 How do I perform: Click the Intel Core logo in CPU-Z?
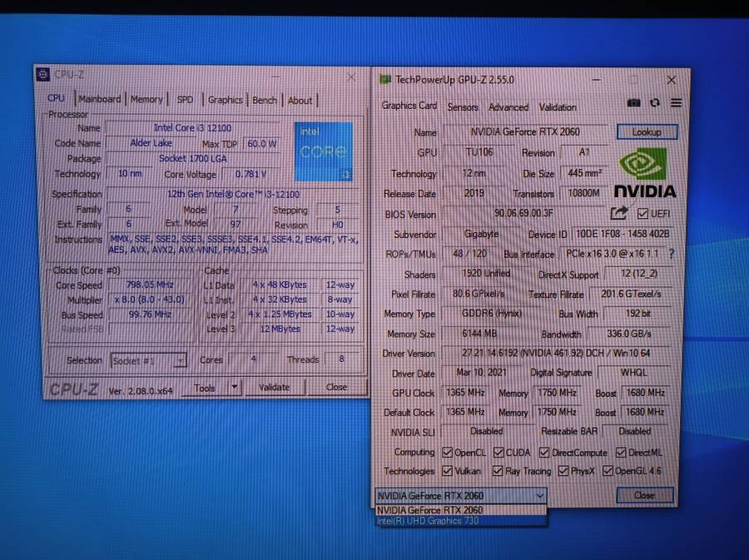pyautogui.click(x=323, y=152)
